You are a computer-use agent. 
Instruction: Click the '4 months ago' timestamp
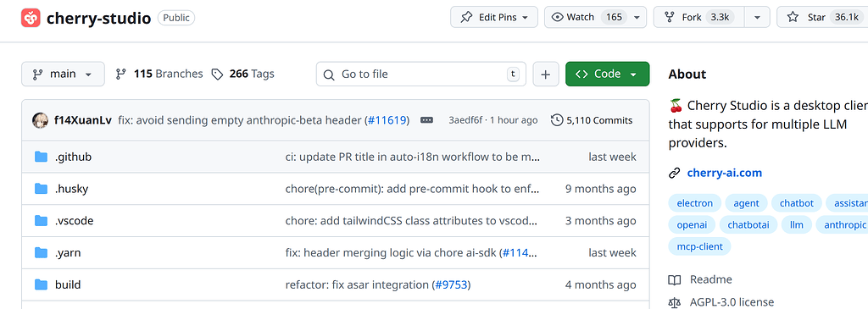[601, 285]
